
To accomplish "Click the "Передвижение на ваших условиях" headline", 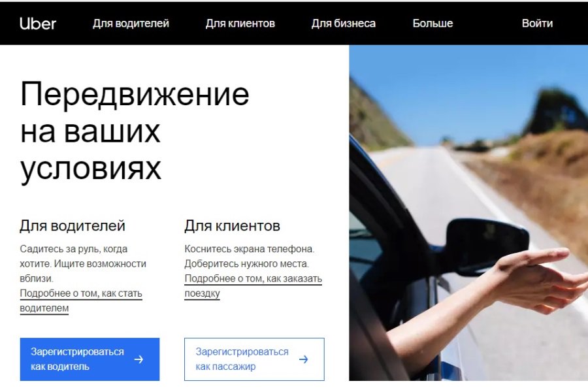I will coord(135,131).
